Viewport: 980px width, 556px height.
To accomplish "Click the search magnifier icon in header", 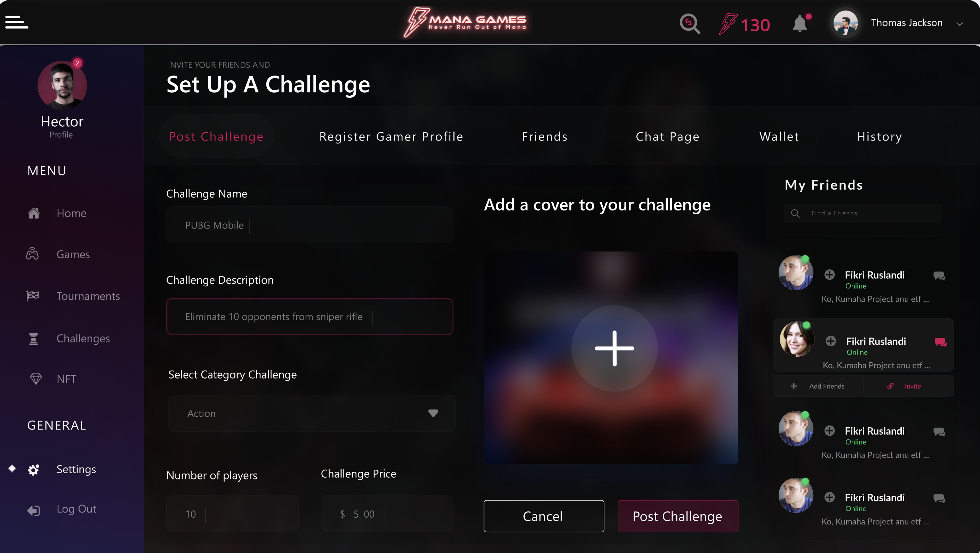I will (690, 24).
